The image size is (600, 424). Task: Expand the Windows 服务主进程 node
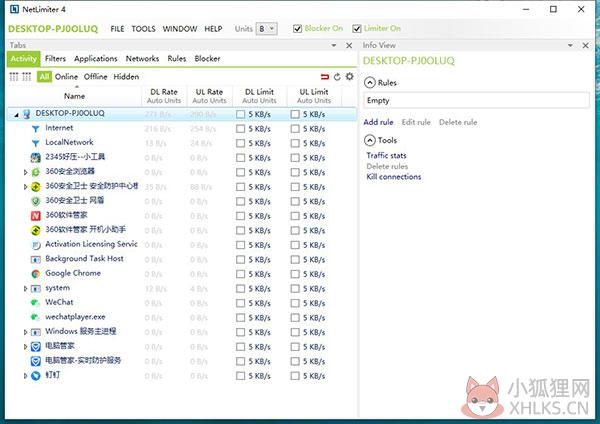(26, 333)
